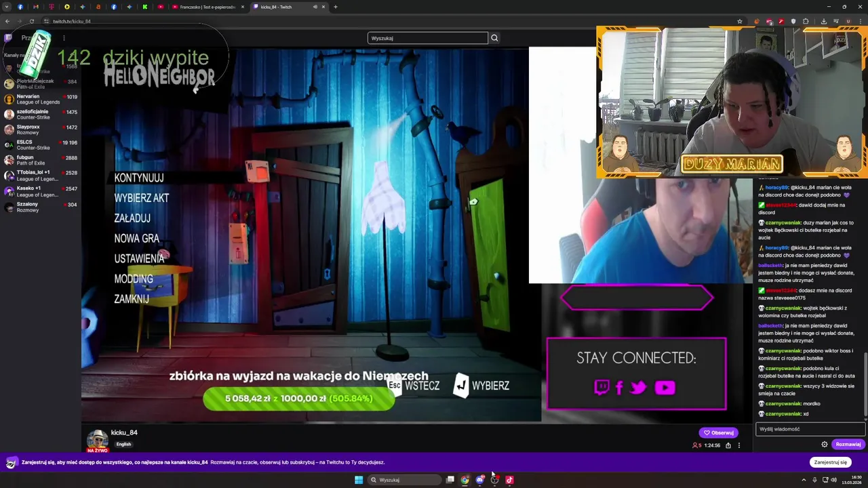The width and height of the screenshot is (868, 488).
Task: Open the browser downloads icon
Action: point(824,21)
